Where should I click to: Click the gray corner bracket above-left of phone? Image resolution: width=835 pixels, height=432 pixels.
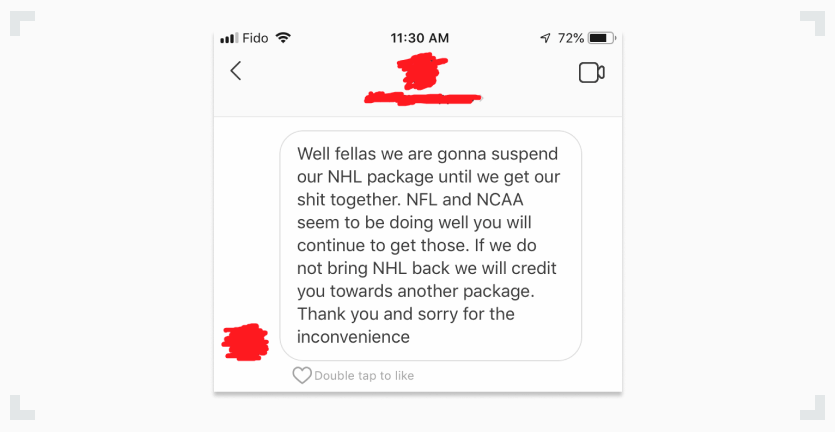click(22, 23)
